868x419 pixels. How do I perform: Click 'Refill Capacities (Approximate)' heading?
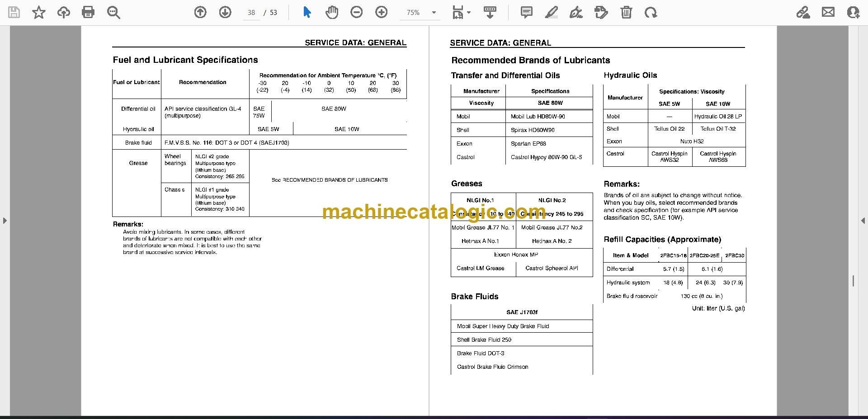pos(662,240)
